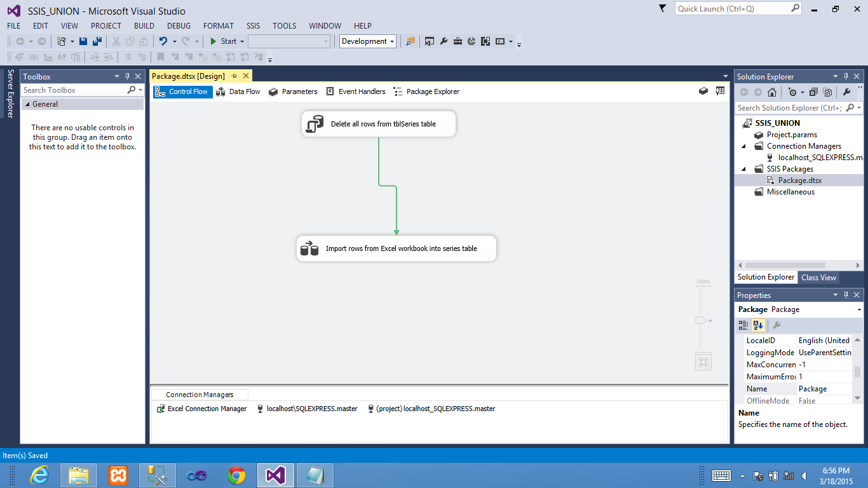The height and width of the screenshot is (488, 868).
Task: Click the Variables grid icon at designer top-right
Action: point(720,91)
